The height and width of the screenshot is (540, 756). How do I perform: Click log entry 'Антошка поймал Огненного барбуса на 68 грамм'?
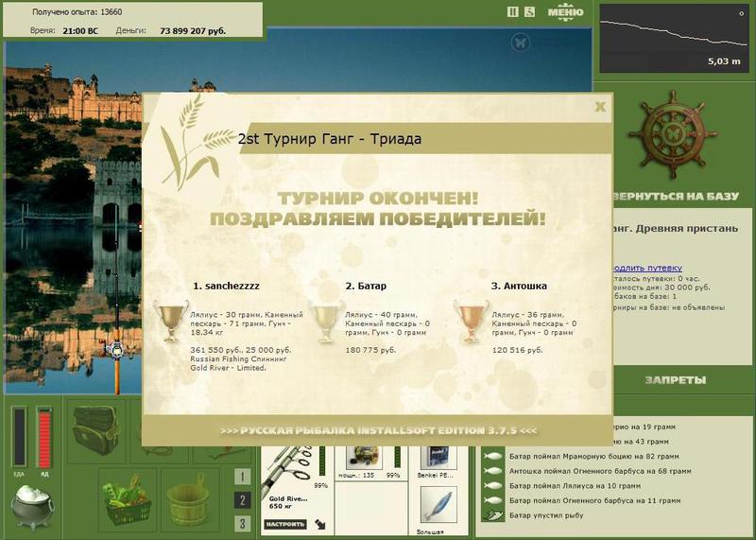click(600, 471)
